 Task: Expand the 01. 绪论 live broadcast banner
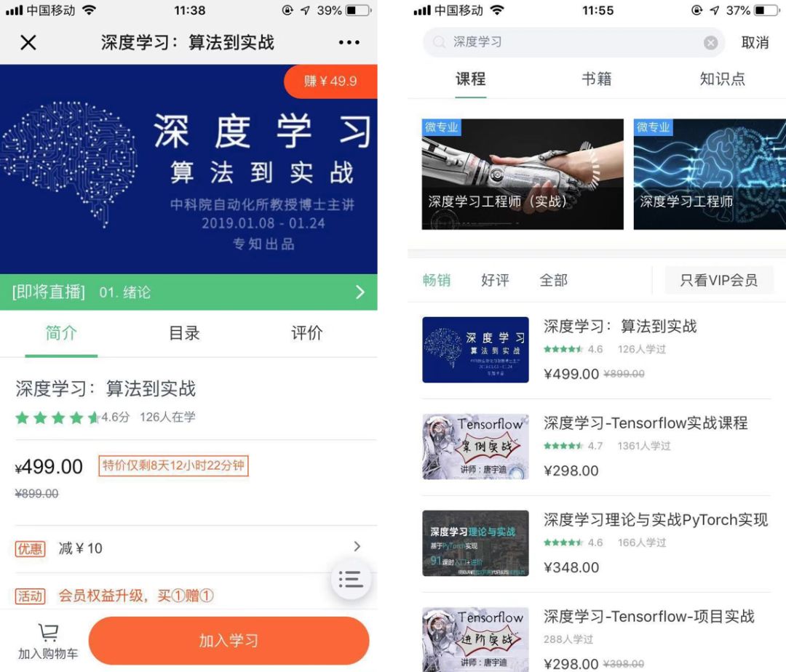pos(188,292)
